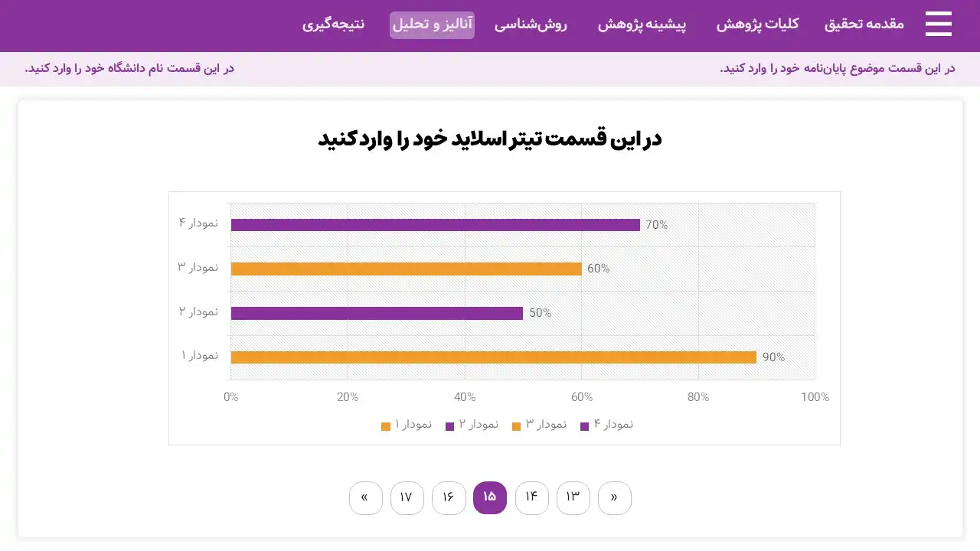Open the hamburger menu icon

938,24
